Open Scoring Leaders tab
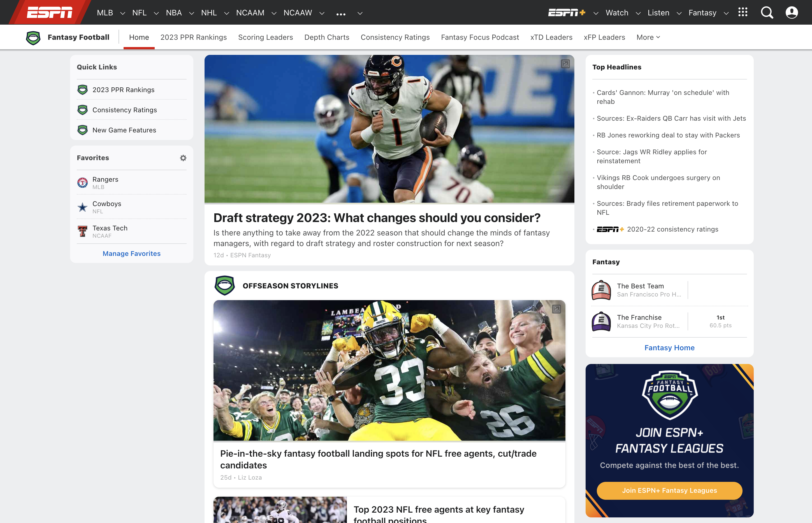 265,37
